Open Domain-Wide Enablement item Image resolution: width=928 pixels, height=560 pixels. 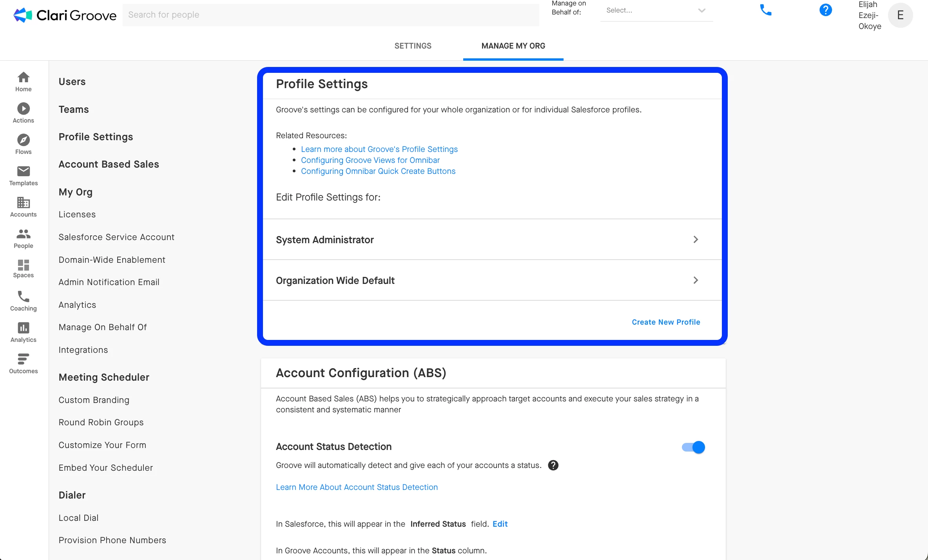click(112, 260)
